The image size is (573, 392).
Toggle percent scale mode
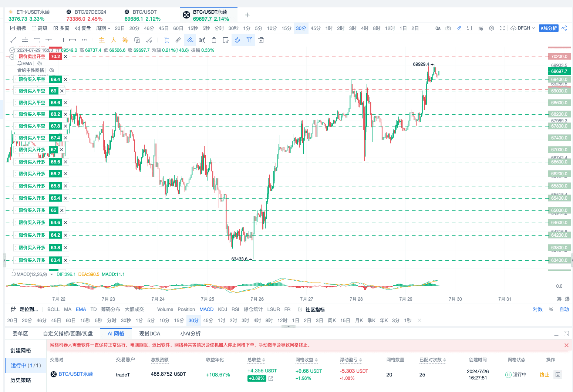[551, 310]
